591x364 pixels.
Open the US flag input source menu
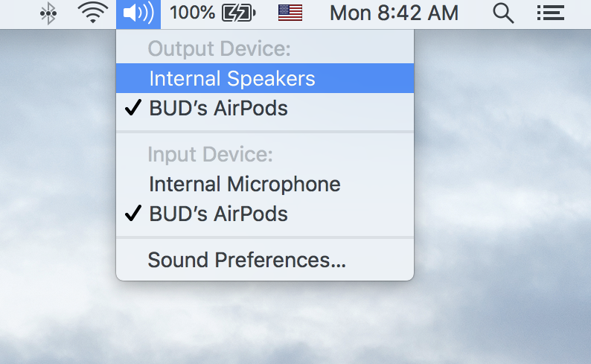click(x=290, y=13)
